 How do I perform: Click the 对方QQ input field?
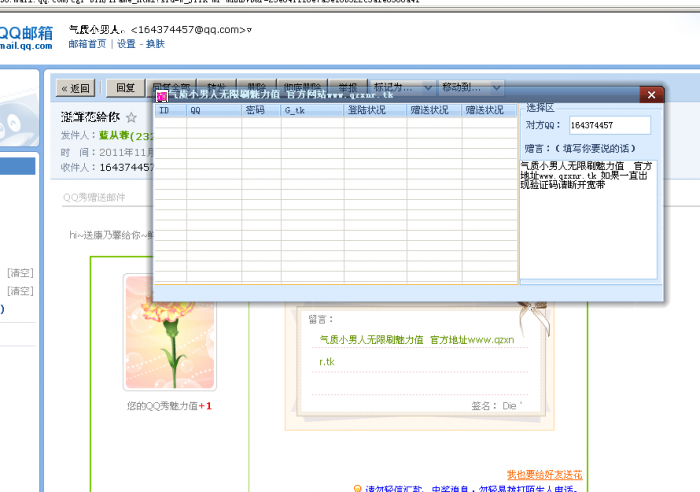[x=610, y=125]
